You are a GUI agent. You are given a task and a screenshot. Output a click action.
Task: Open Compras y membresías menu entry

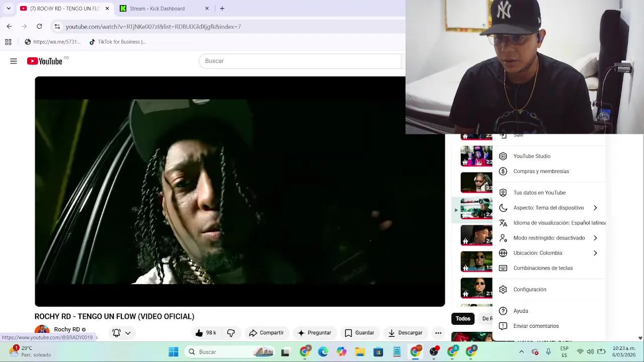[549, 171]
